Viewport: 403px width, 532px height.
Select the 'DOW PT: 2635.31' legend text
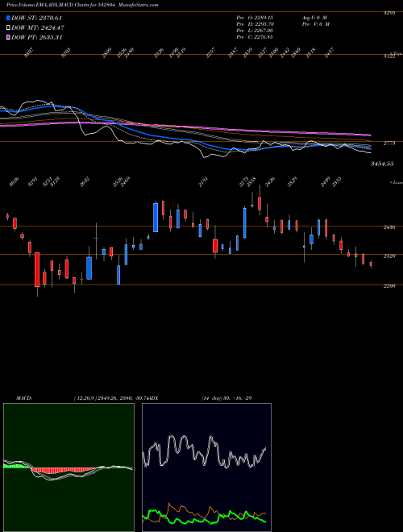point(36,37)
